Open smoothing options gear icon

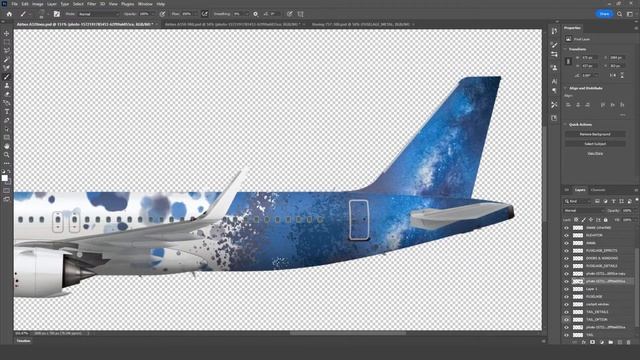tap(256, 14)
